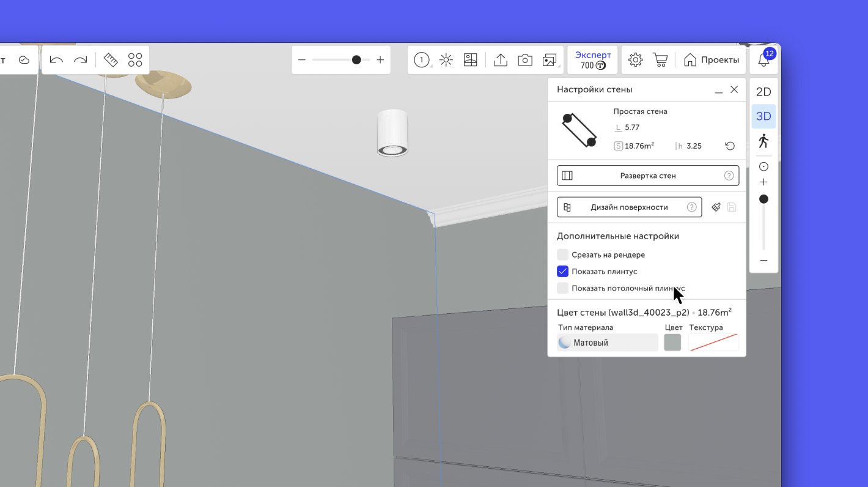Click the 'Развертка стен' button

648,176
